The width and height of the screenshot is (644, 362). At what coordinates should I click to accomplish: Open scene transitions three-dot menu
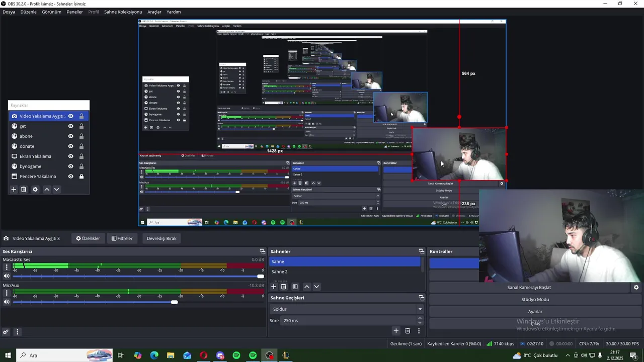[419, 331]
